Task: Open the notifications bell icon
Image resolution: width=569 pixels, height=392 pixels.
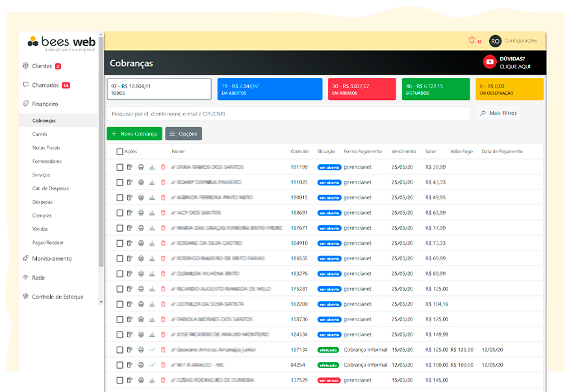Action: [x=472, y=40]
